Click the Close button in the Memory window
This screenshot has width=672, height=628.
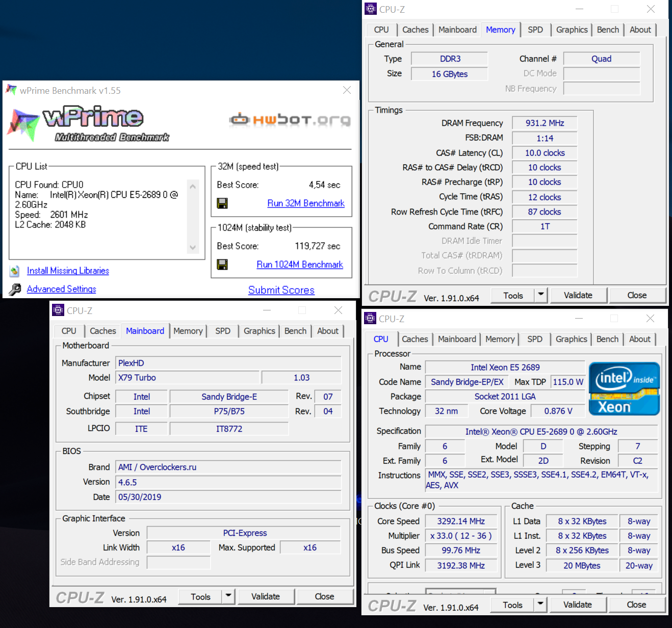pyautogui.click(x=637, y=295)
